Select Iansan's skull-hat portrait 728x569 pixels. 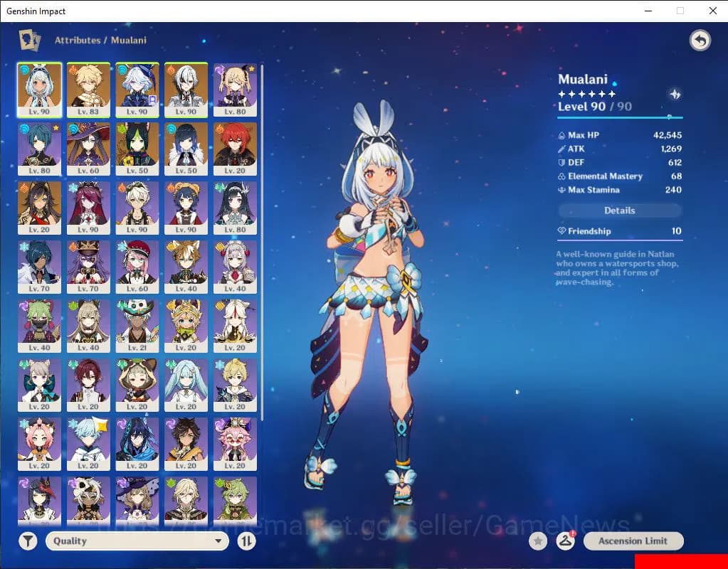(88, 501)
